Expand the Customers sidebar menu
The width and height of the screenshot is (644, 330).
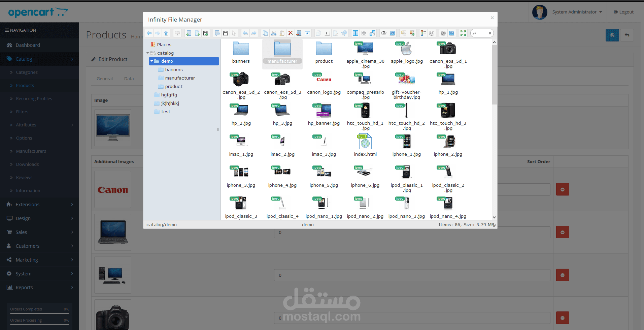click(39, 246)
